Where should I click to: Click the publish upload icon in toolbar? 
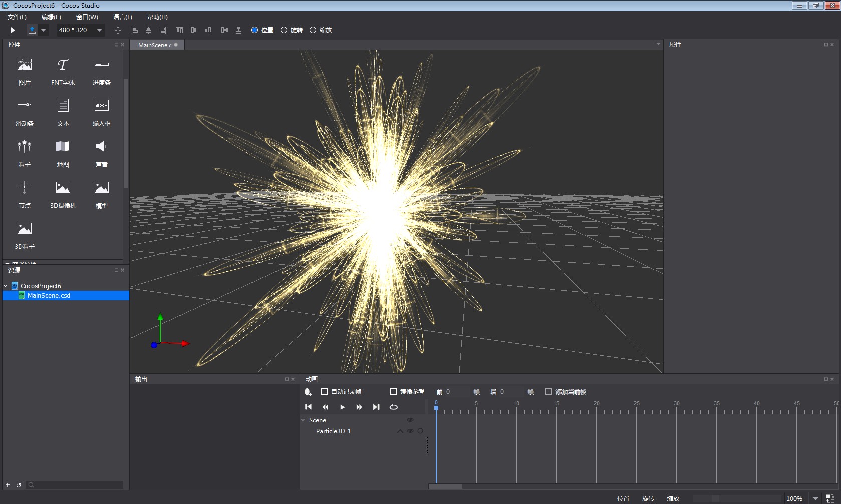coord(32,30)
